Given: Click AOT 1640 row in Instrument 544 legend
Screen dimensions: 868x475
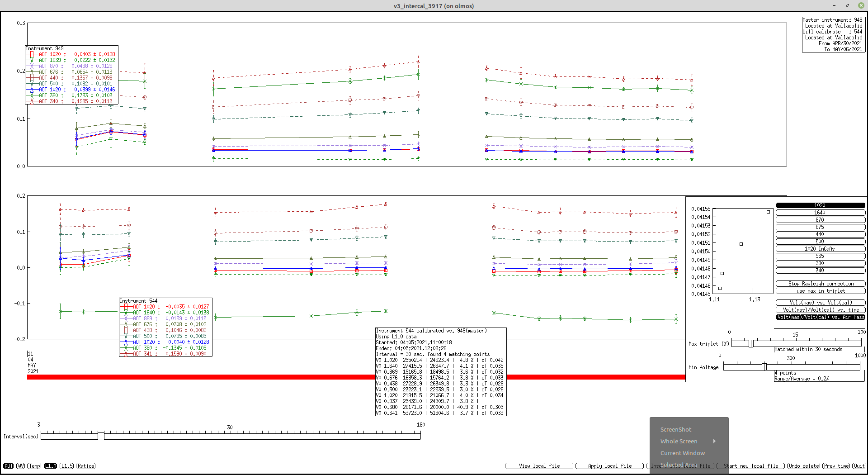Looking at the screenshot, I should pyautogui.click(x=165, y=313).
